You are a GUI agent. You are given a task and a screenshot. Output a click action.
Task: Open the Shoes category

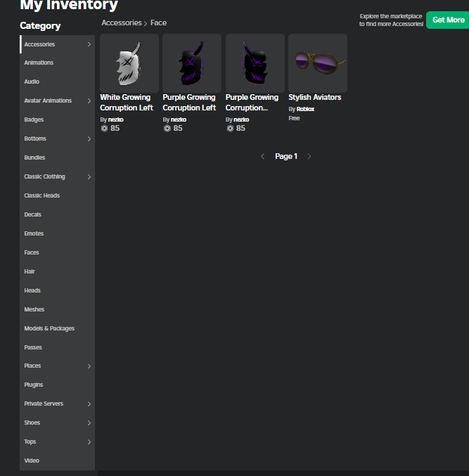(58, 423)
